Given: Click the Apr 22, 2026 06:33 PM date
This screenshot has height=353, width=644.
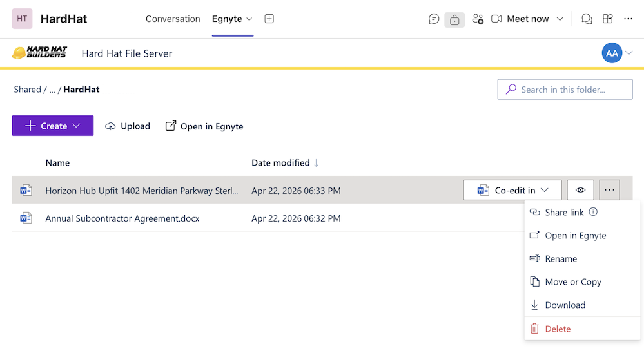Looking at the screenshot, I should pyautogui.click(x=296, y=191).
